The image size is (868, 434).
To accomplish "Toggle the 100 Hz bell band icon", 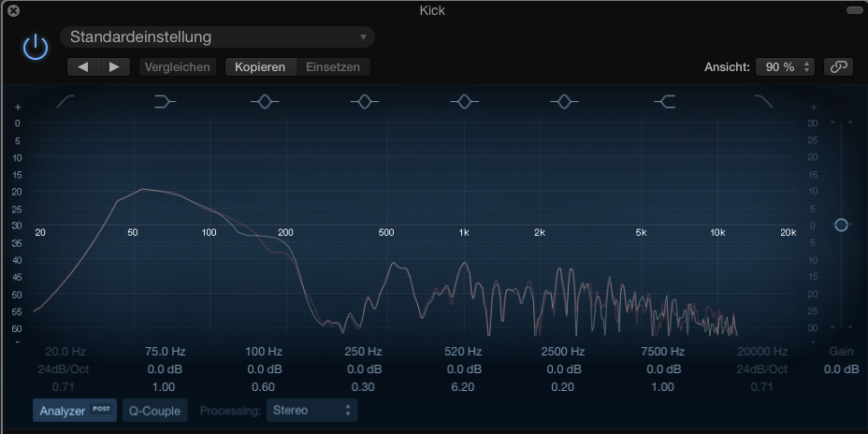I will [265, 101].
